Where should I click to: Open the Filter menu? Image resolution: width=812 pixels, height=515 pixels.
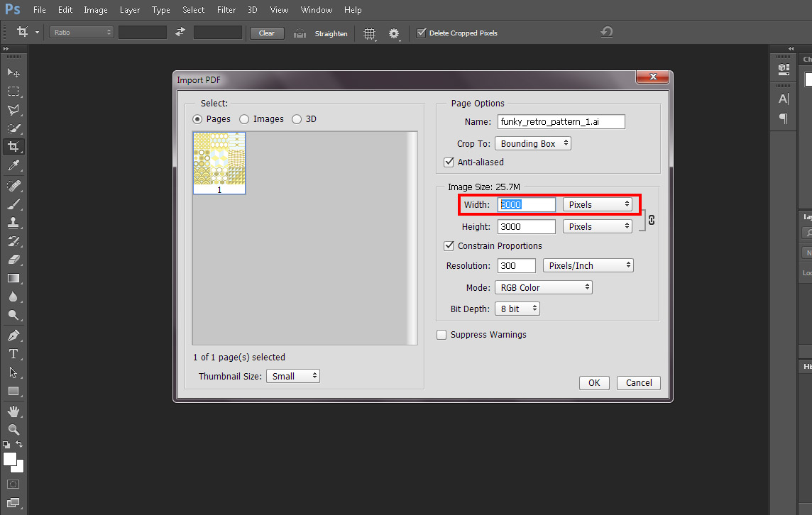click(x=226, y=10)
